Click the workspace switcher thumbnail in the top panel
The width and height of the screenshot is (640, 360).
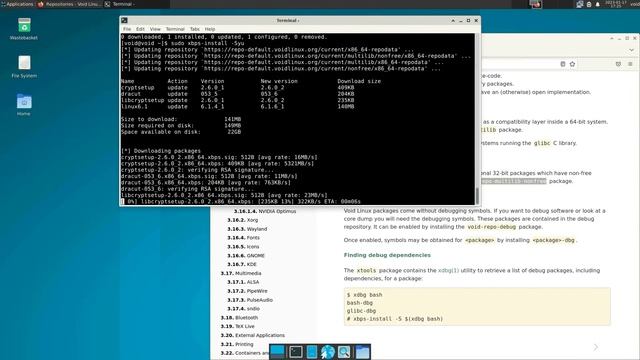tap(536, 4)
